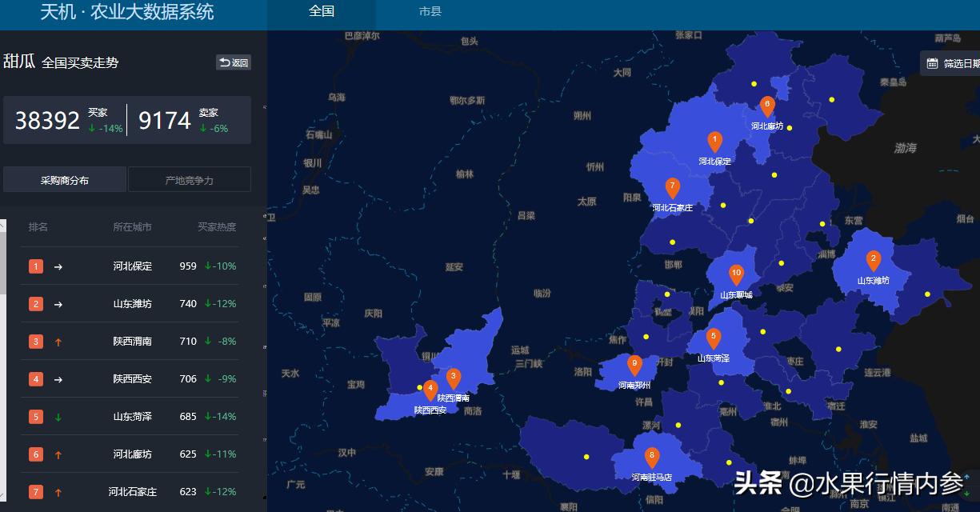Open map pin 9 at 河南郑州
Screen dimensions: 980x512
point(634,366)
